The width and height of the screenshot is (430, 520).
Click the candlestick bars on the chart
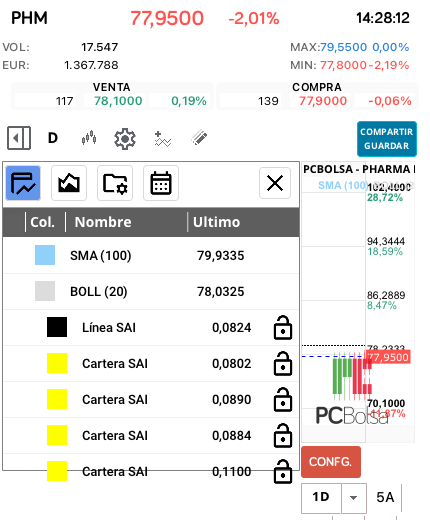[352, 376]
